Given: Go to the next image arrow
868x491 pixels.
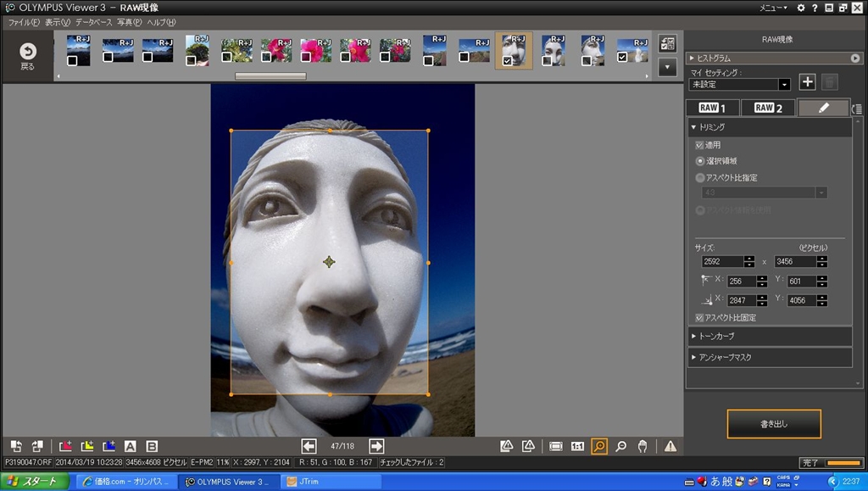Looking at the screenshot, I should pos(376,446).
